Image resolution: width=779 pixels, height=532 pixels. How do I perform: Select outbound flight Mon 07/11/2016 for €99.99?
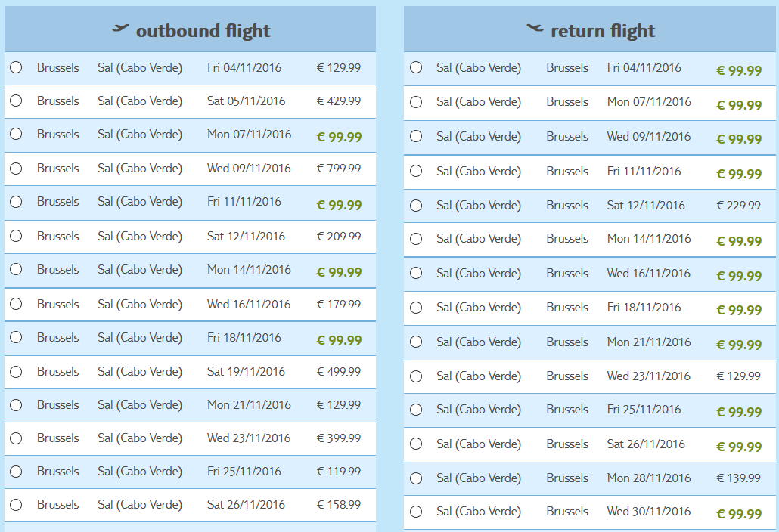coord(16,134)
